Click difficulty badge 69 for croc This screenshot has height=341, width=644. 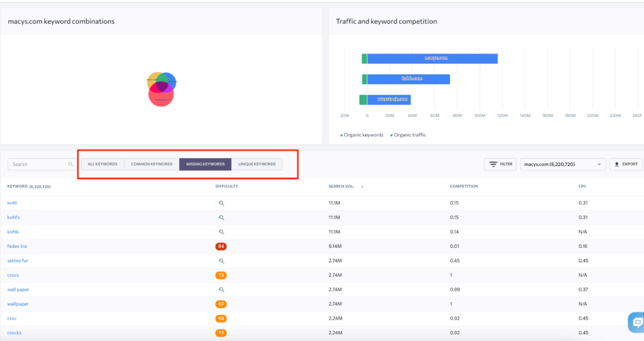pos(221,318)
